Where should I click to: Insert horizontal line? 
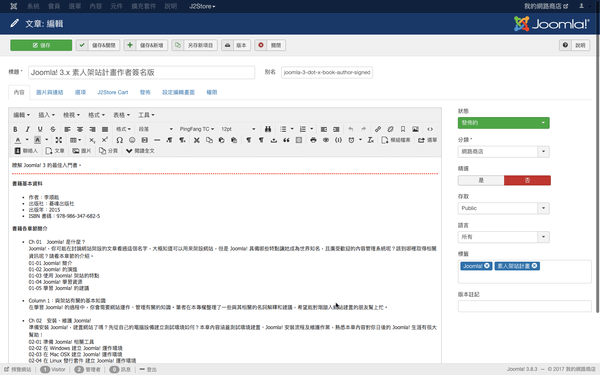(157, 140)
